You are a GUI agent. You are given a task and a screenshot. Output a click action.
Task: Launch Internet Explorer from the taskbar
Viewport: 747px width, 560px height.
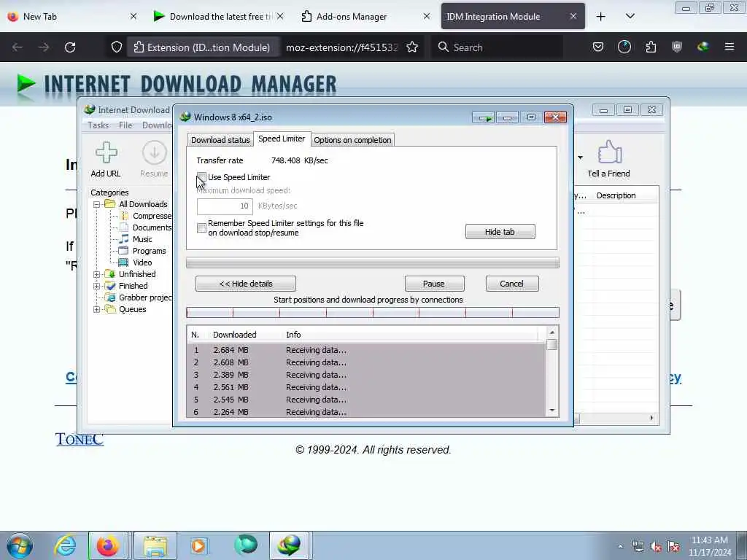[65, 545]
